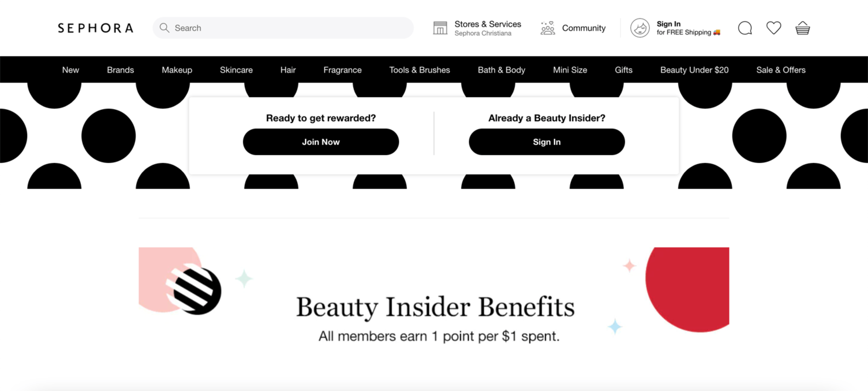Expand the Gifts category dropdown
Image resolution: width=868 pixels, height=391 pixels.
[x=623, y=70]
